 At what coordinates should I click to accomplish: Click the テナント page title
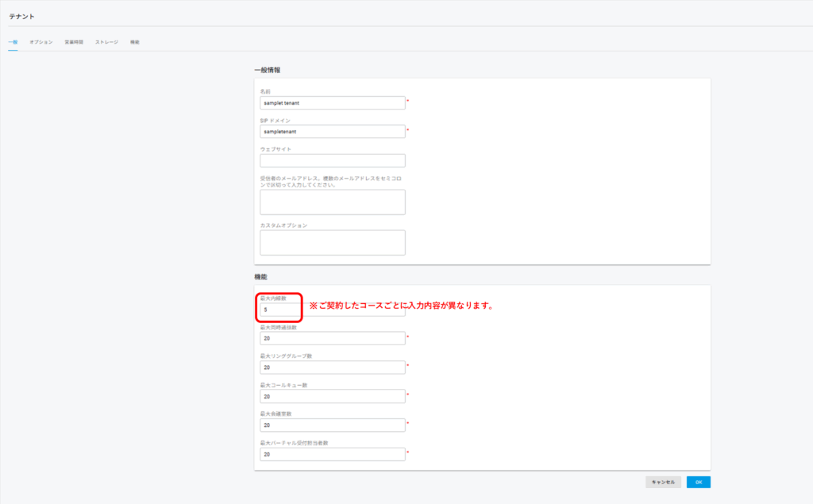pyautogui.click(x=21, y=16)
